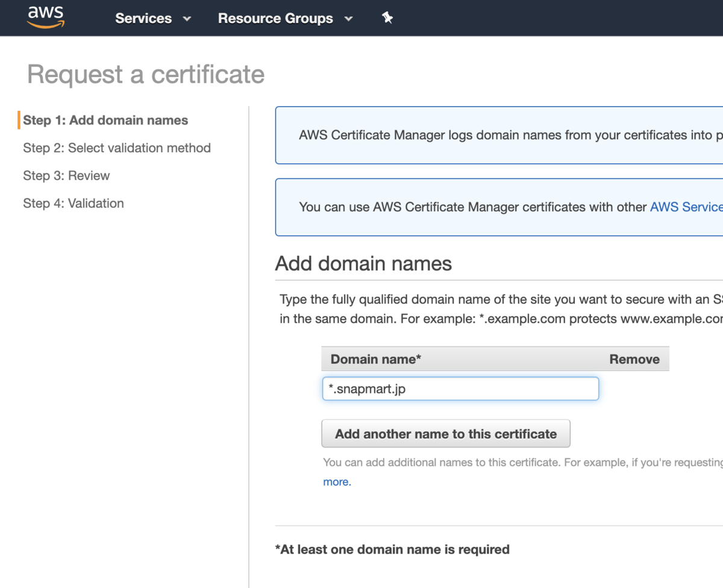Open the Services menu label
This screenshot has height=588, width=723.
(143, 19)
